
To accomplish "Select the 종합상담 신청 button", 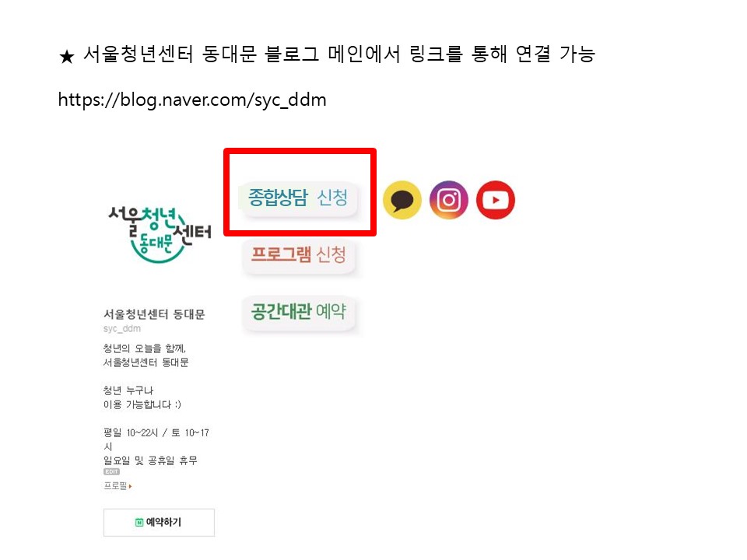I will [298, 198].
